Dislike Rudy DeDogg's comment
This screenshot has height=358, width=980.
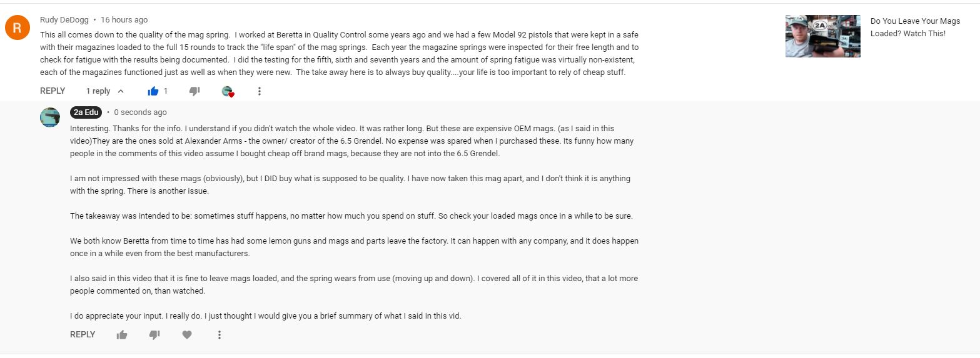(x=194, y=91)
